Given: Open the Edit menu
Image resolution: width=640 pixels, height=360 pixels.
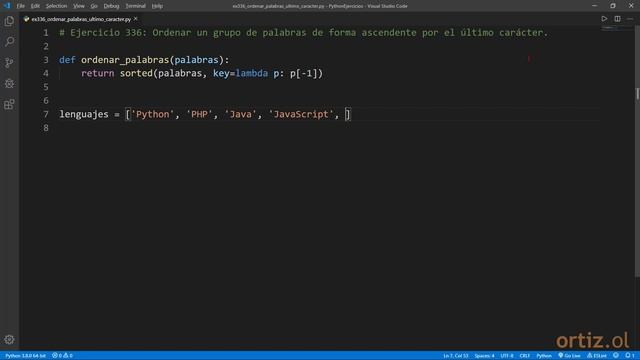Looking at the screenshot, I should 35,6.
